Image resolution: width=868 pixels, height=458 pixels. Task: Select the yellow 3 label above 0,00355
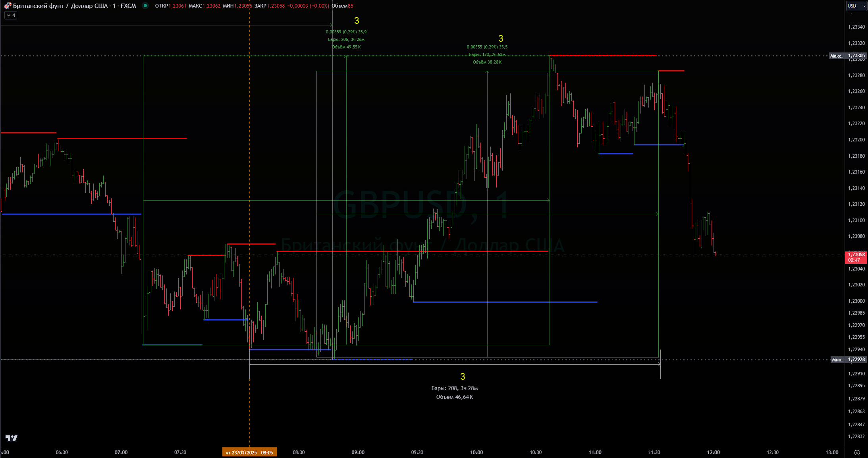click(501, 39)
